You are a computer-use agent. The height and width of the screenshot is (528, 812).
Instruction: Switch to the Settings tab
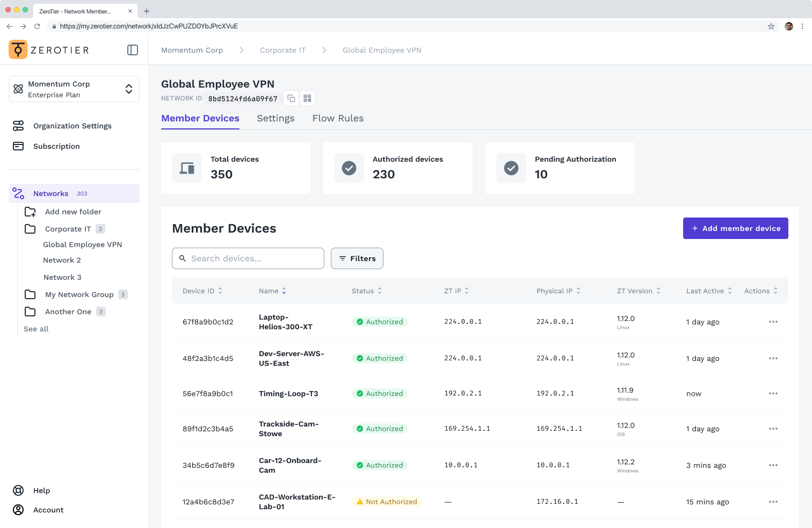pos(275,118)
